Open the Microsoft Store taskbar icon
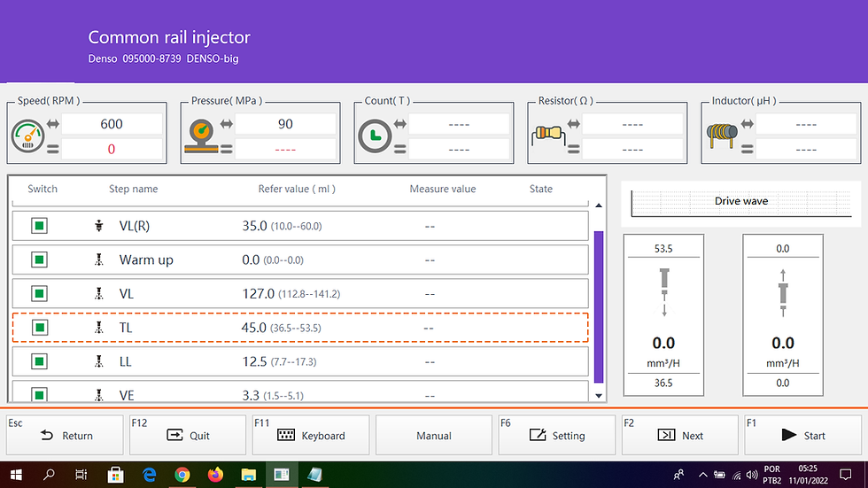This screenshot has height=488, width=868. tap(116, 475)
